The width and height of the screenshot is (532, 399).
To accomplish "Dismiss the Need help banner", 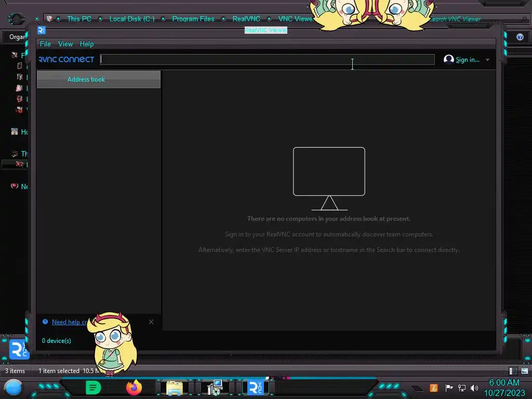I will tap(151, 322).
